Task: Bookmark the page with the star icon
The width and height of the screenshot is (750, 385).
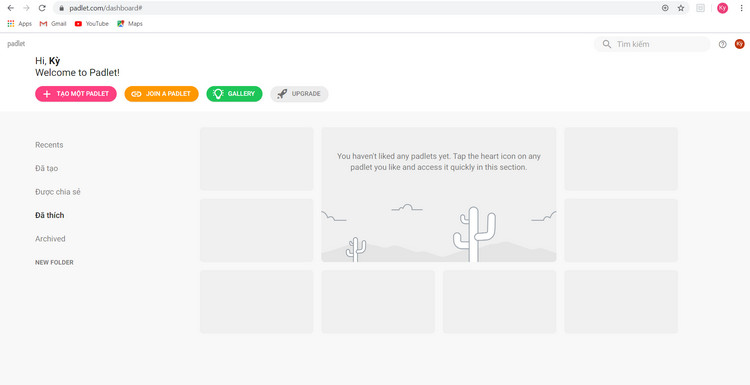Action: click(x=681, y=8)
